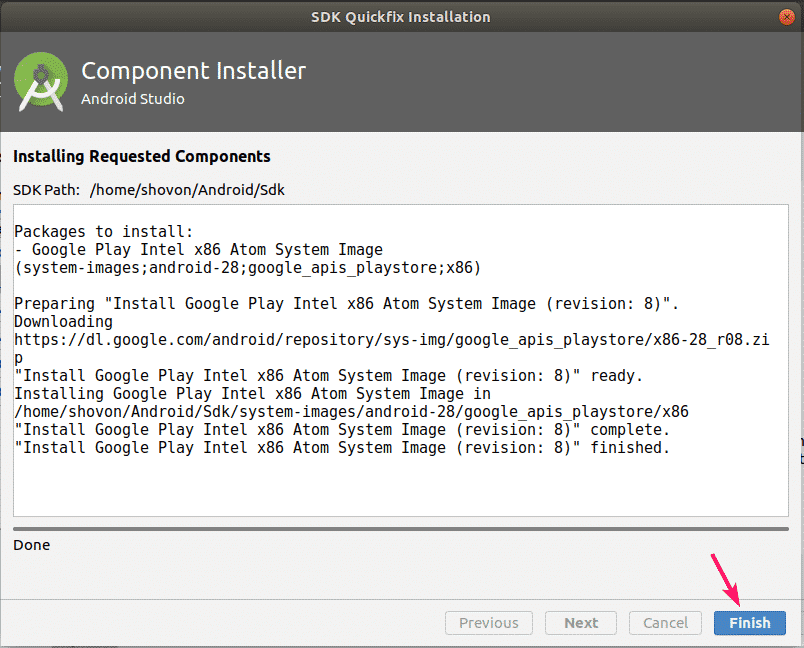This screenshot has width=804, height=648.
Task: Click the Cancel button
Action: coord(665,623)
